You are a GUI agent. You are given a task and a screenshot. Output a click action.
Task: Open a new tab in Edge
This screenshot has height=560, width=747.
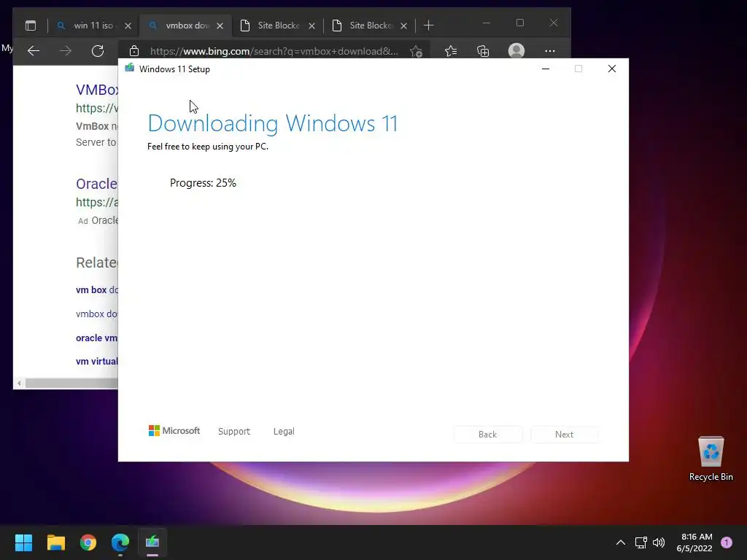point(428,26)
